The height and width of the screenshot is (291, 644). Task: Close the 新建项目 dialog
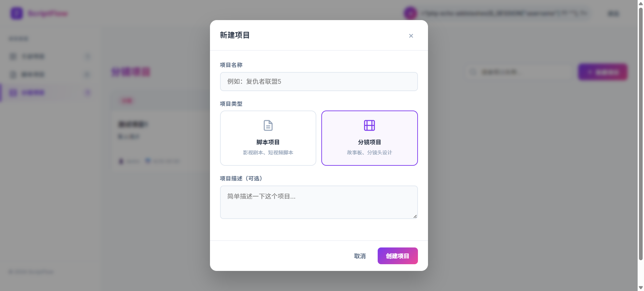click(x=411, y=36)
